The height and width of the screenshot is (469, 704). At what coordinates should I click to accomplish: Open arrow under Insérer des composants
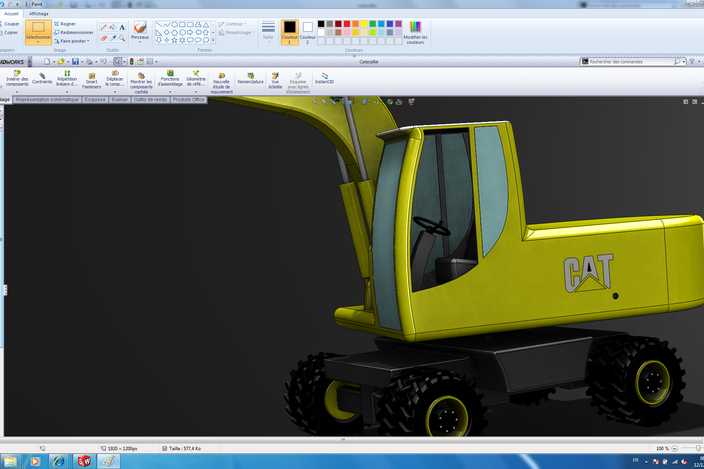17,92
